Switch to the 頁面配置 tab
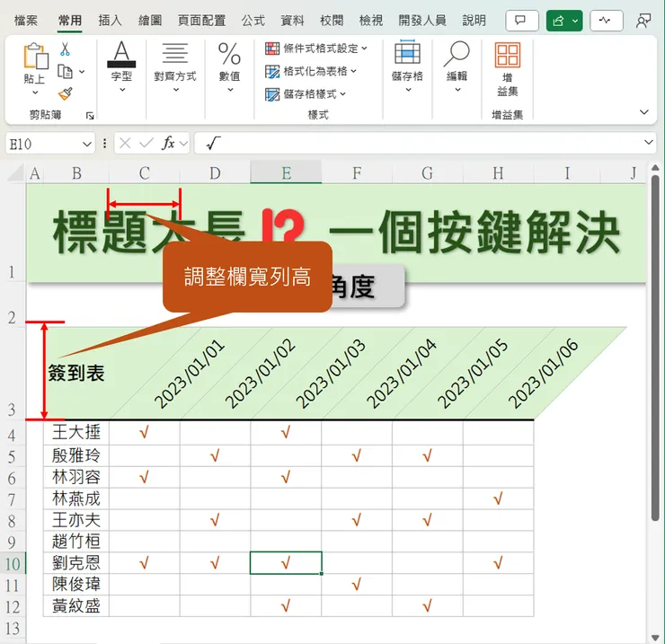 click(202, 21)
